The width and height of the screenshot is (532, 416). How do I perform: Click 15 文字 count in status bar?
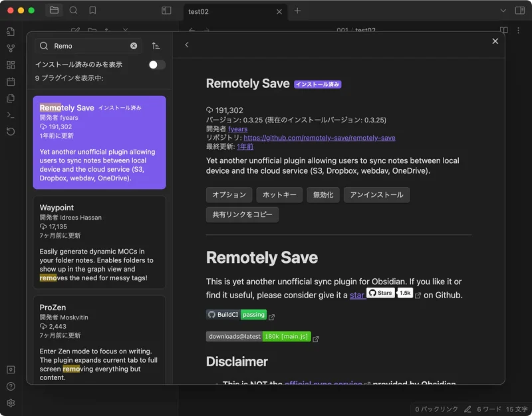point(517,409)
